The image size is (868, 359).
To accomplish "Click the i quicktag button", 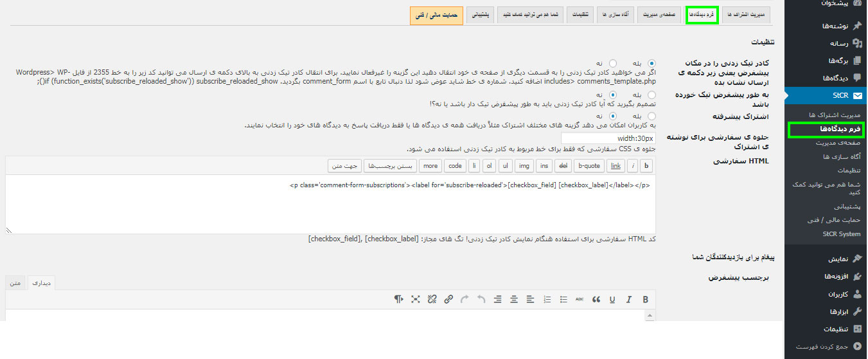I will (x=633, y=165).
